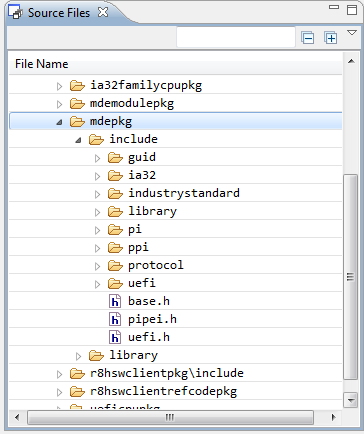Screen dimensions: 364x434
Task: Select the protocol row label
Action: pos(156,266)
